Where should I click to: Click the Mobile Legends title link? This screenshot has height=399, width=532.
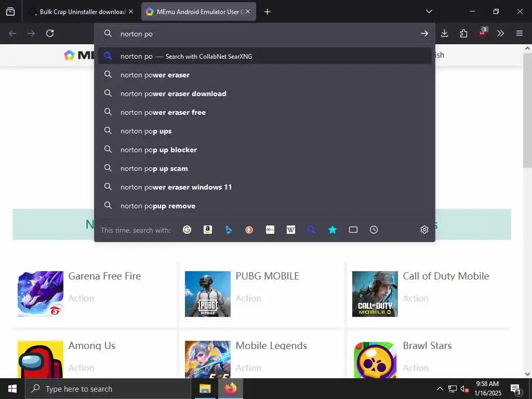click(x=271, y=345)
